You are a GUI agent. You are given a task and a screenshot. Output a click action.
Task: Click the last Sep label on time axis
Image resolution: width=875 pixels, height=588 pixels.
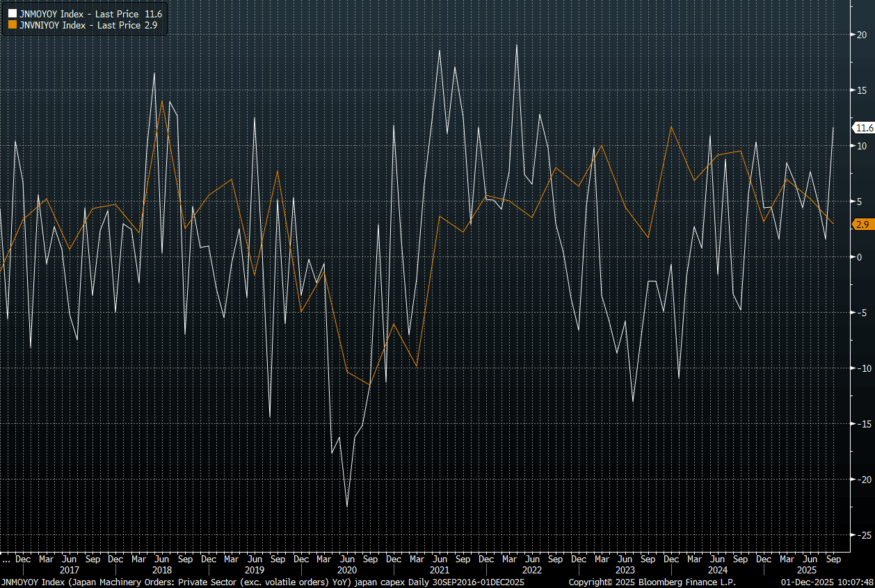pos(833,559)
